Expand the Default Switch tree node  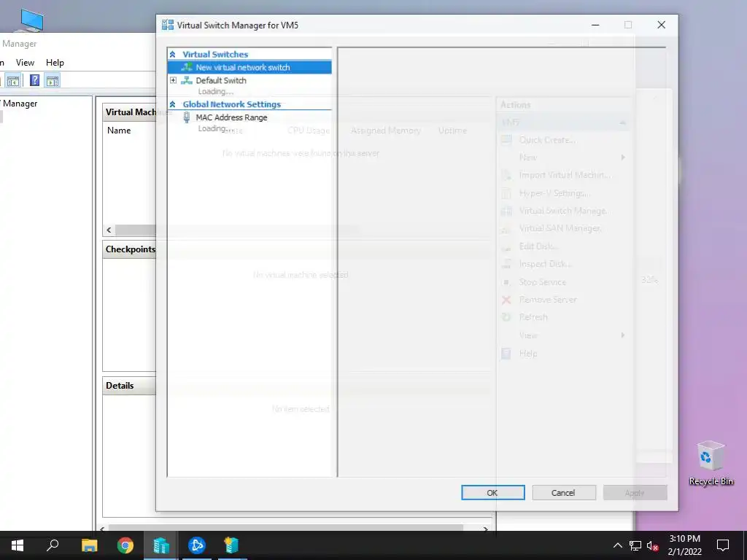[174, 80]
